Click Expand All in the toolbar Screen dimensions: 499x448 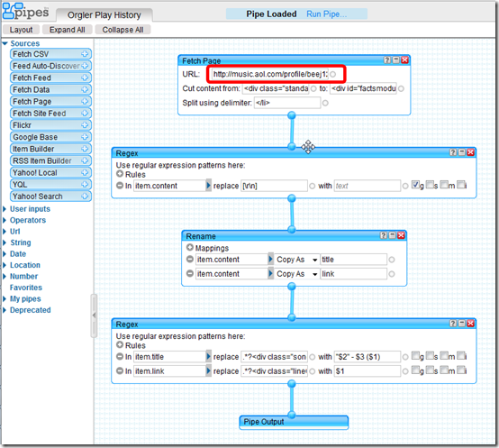68,30
